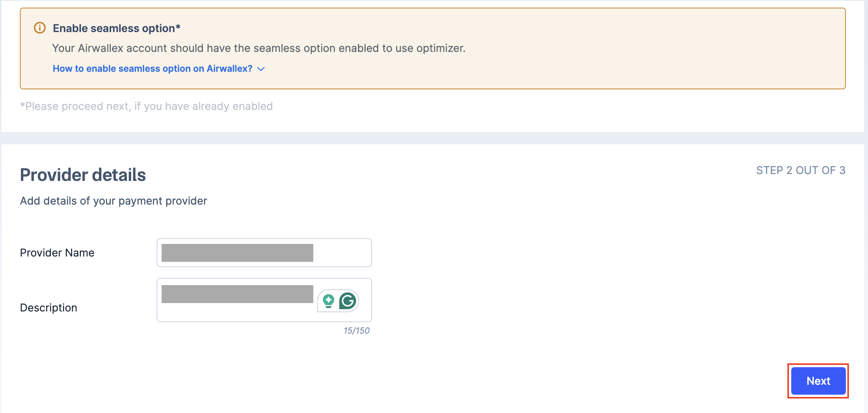Image resolution: width=868 pixels, height=413 pixels.
Task: Click the 'STEP 2 OUT OF 3' indicator
Action: (801, 170)
